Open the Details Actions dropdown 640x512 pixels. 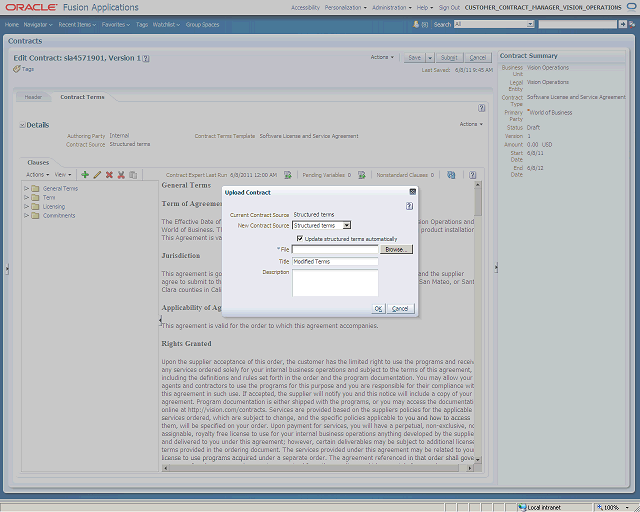[x=471, y=124]
